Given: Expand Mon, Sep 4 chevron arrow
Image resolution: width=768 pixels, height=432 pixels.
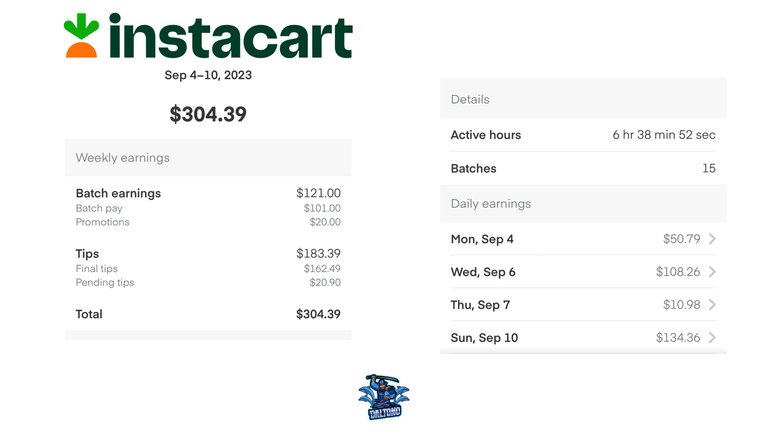Looking at the screenshot, I should click(x=712, y=239).
